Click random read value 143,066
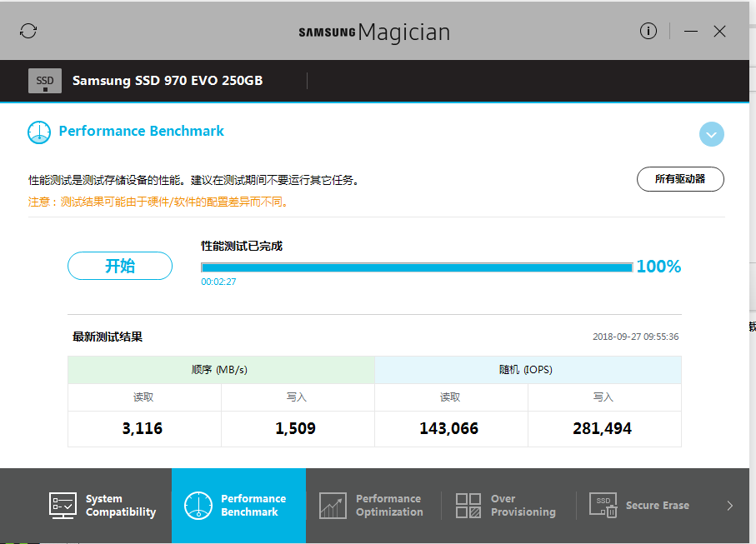 click(x=449, y=428)
